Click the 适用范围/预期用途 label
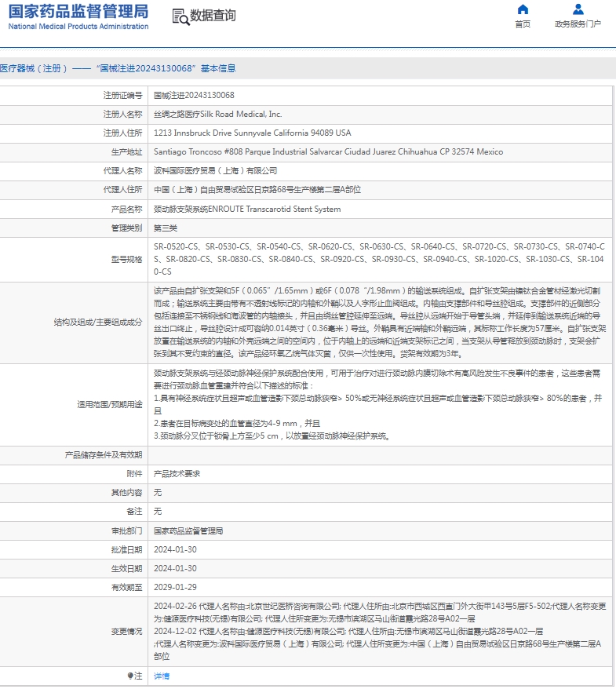The width and height of the screenshot is (616, 689). click(x=110, y=404)
